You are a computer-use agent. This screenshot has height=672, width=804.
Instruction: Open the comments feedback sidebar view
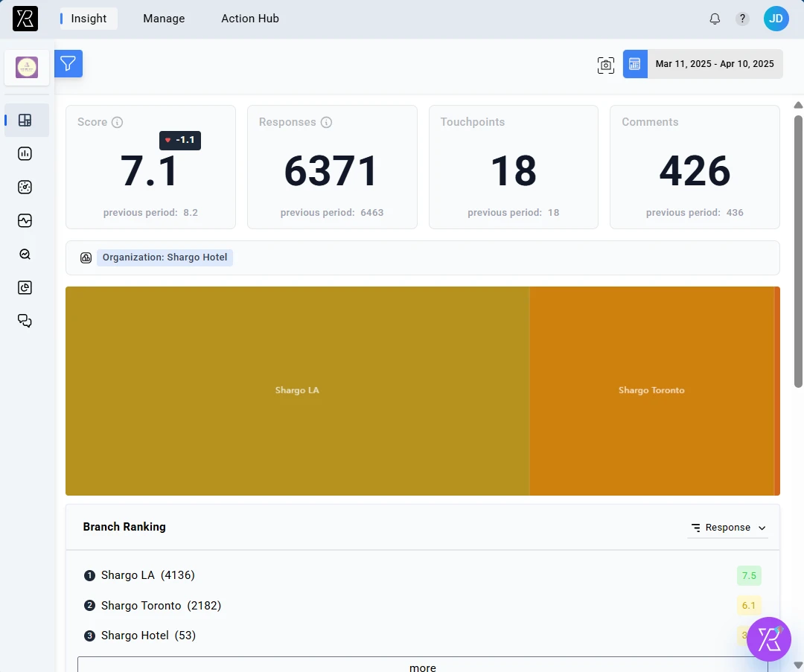pyautogui.click(x=25, y=321)
